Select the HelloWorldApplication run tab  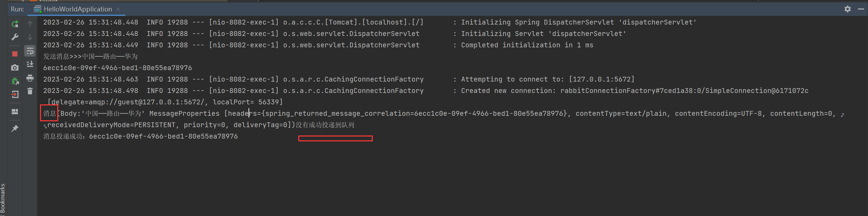tap(78, 9)
